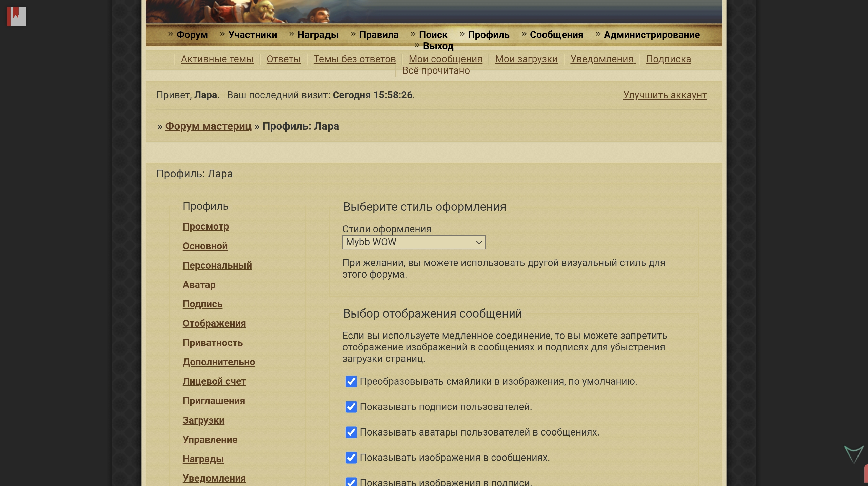868x486 pixels.
Task: Click the green arrow icon at bottom right
Action: pos(853,454)
